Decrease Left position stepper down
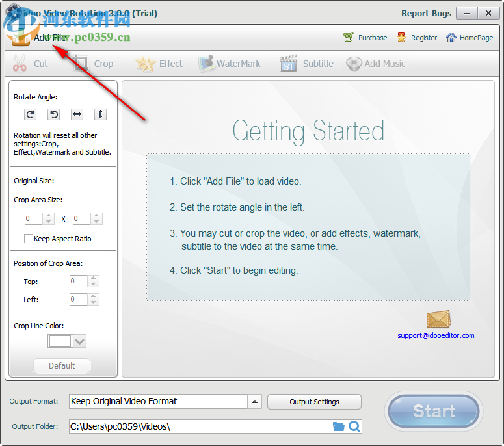The width and height of the screenshot is (504, 446). click(93, 302)
